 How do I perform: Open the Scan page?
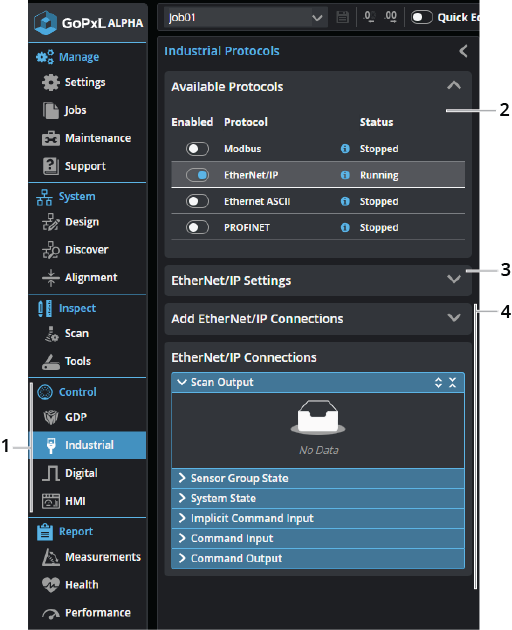(66, 333)
